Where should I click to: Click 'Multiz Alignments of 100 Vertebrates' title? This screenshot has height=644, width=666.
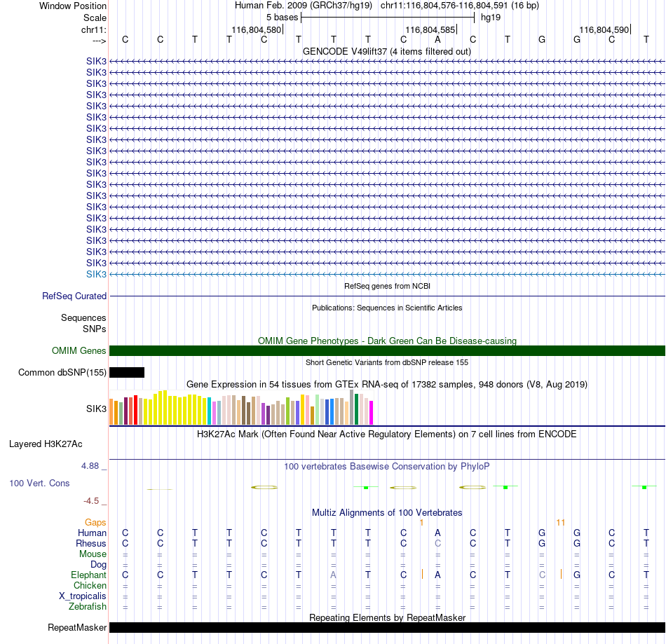pos(387,512)
